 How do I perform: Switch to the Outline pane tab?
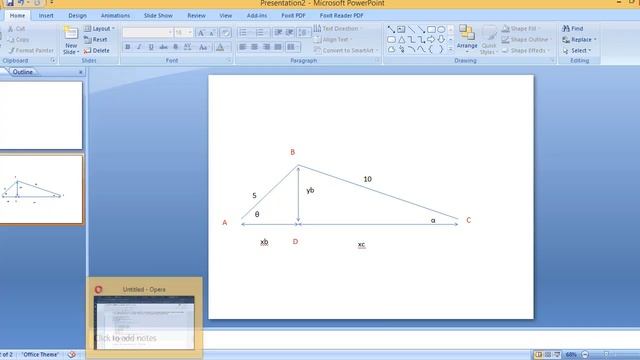point(22,72)
